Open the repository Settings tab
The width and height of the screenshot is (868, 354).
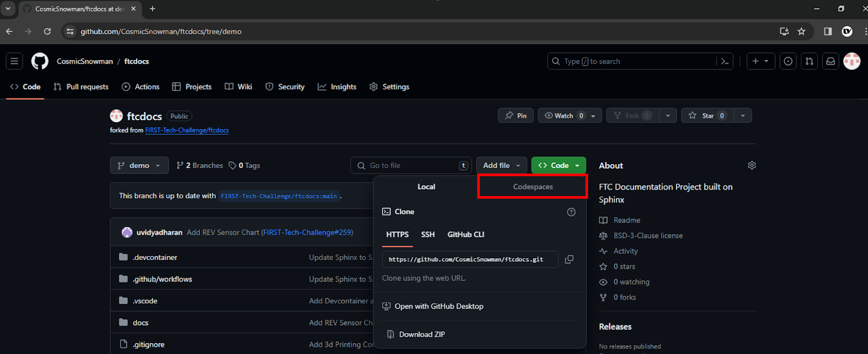pos(390,87)
